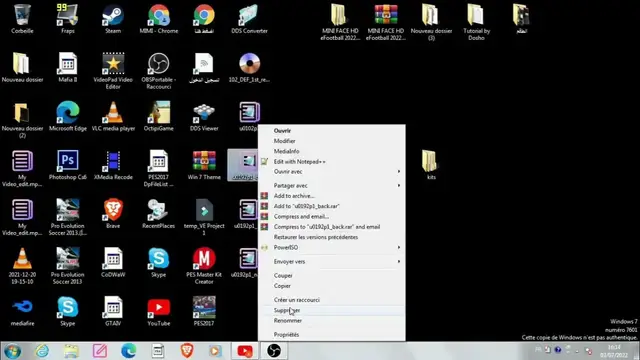Expand the Ouvrir avec submenu

pyautogui.click(x=331, y=172)
